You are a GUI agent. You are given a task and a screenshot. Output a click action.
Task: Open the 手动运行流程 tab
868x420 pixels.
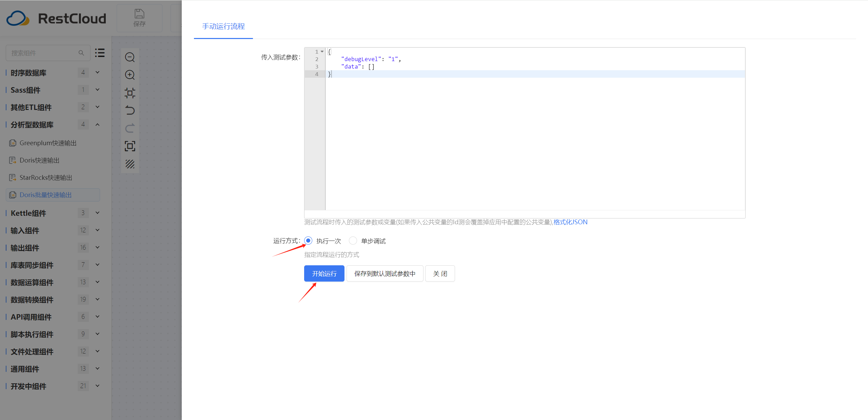click(223, 26)
